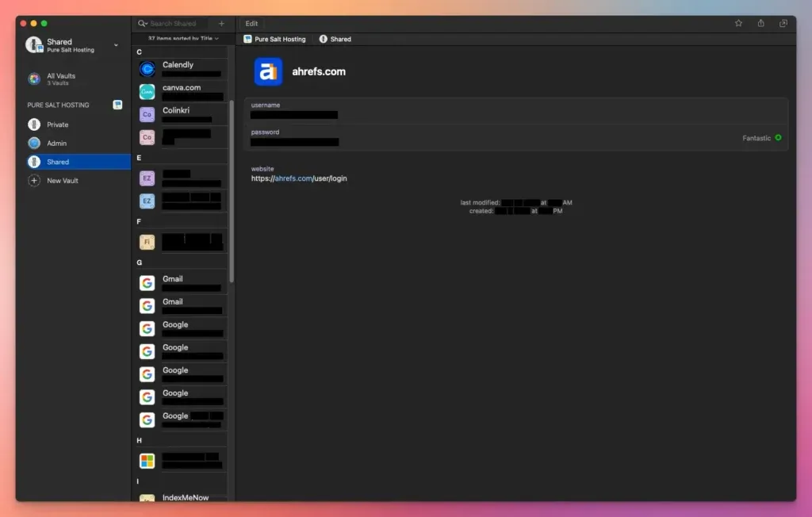Click the plus icon to add new item
The image size is (812, 517).
pos(221,24)
